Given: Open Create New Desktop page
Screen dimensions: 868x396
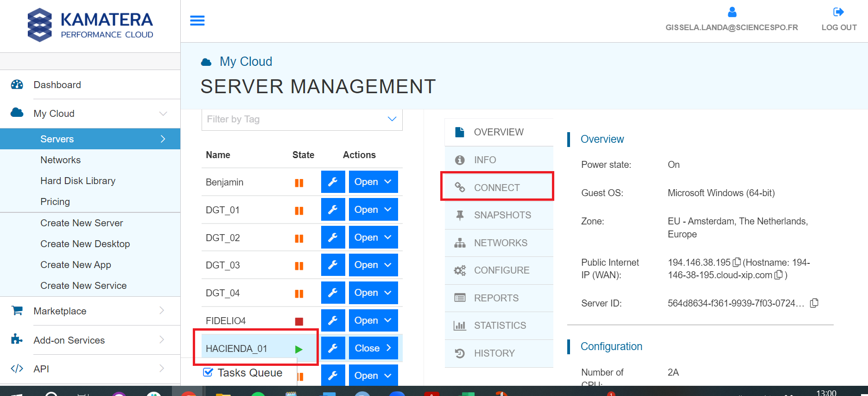Looking at the screenshot, I should (x=85, y=244).
